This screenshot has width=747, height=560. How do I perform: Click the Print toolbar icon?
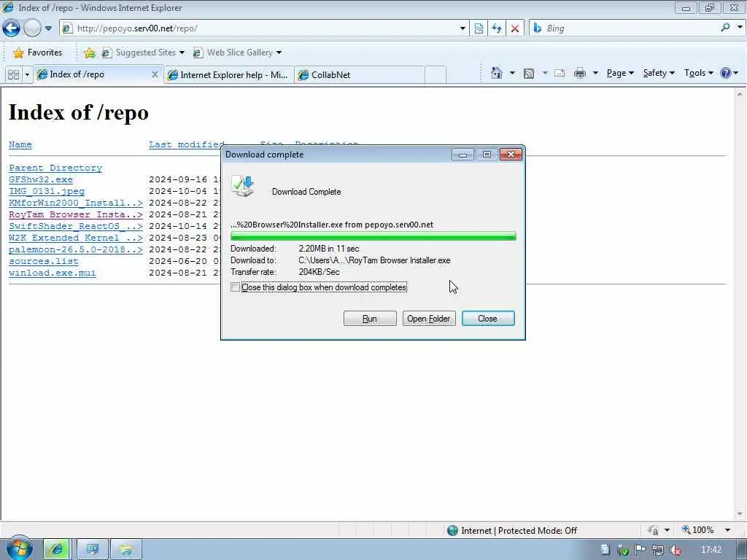click(x=580, y=74)
